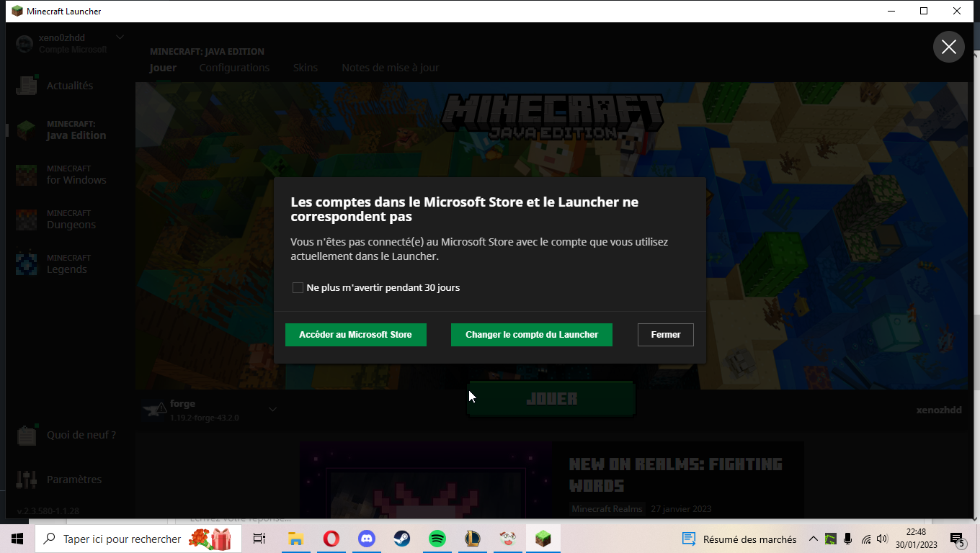Open Task View in the taskbar
The image size is (980, 553).
[x=259, y=539]
